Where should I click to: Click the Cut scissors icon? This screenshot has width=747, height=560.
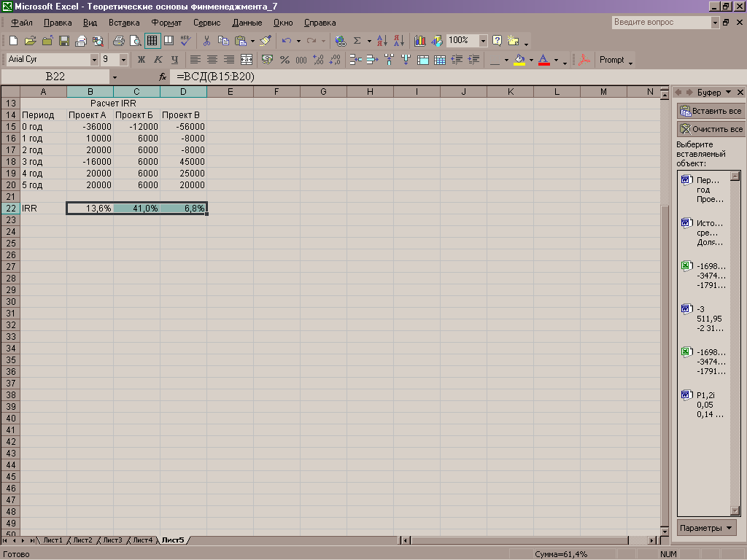[206, 41]
